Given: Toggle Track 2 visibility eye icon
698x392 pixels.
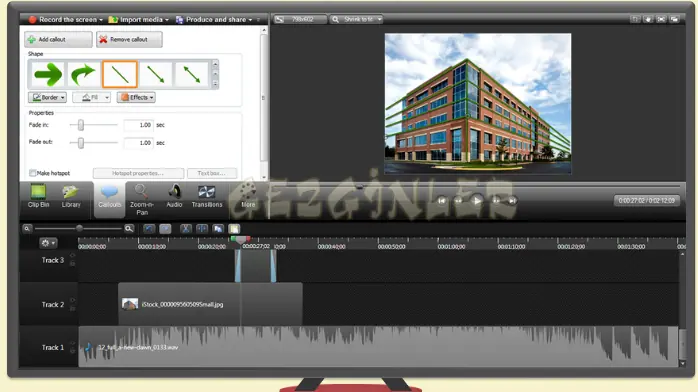Looking at the screenshot, I should pyautogui.click(x=73, y=300).
